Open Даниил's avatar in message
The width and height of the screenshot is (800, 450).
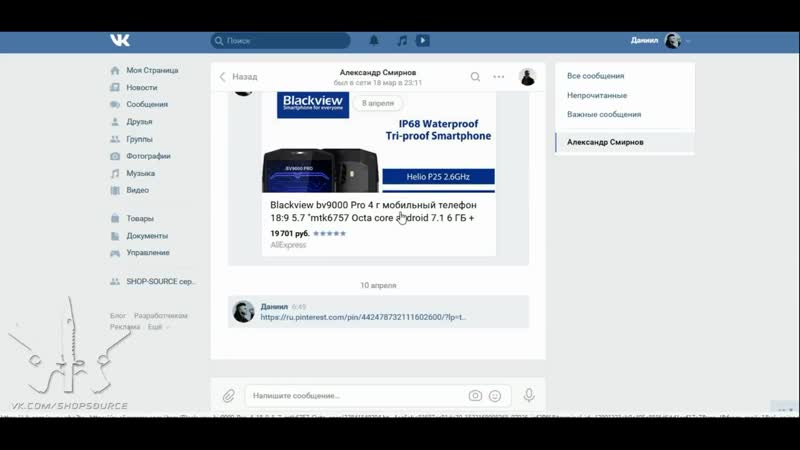[x=243, y=311]
